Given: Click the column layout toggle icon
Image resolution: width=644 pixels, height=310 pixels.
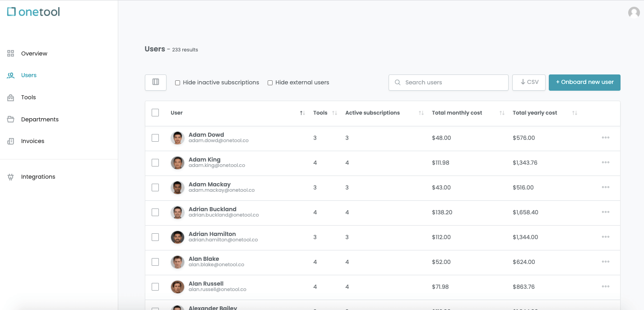Looking at the screenshot, I should tap(156, 82).
